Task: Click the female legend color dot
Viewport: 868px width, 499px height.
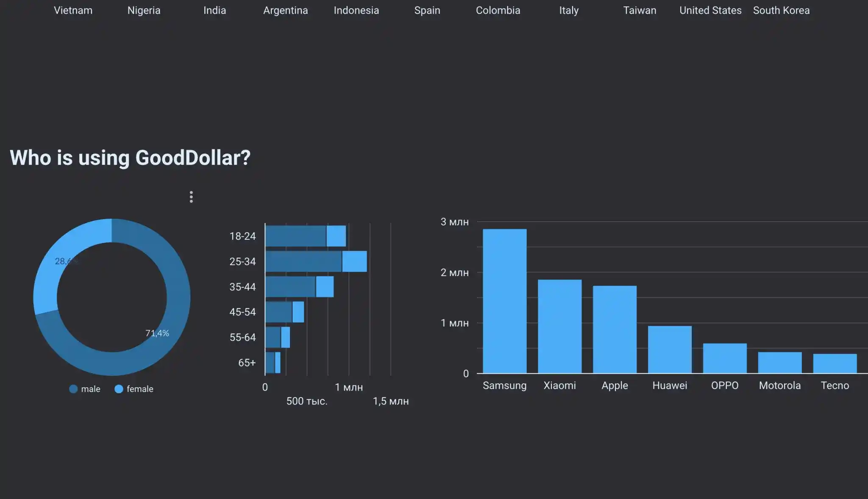Action: point(119,389)
